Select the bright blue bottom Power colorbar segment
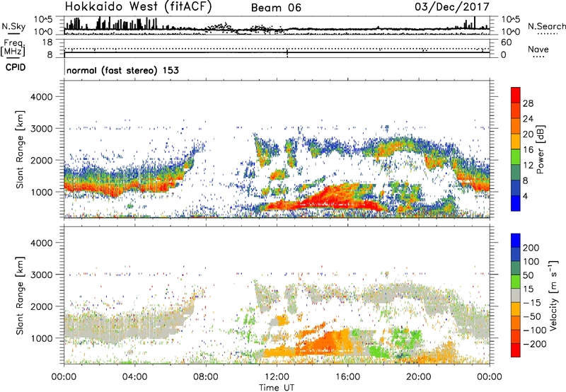The width and height of the screenshot is (566, 392). pyautogui.click(x=516, y=203)
